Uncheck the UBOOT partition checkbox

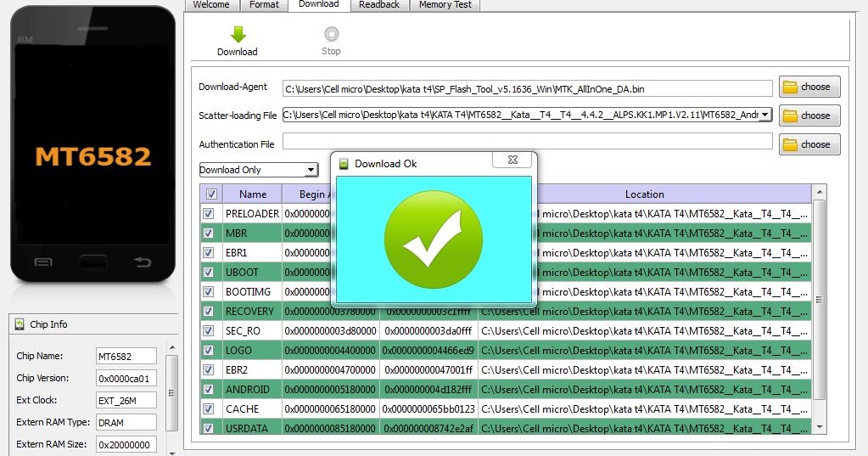click(209, 272)
